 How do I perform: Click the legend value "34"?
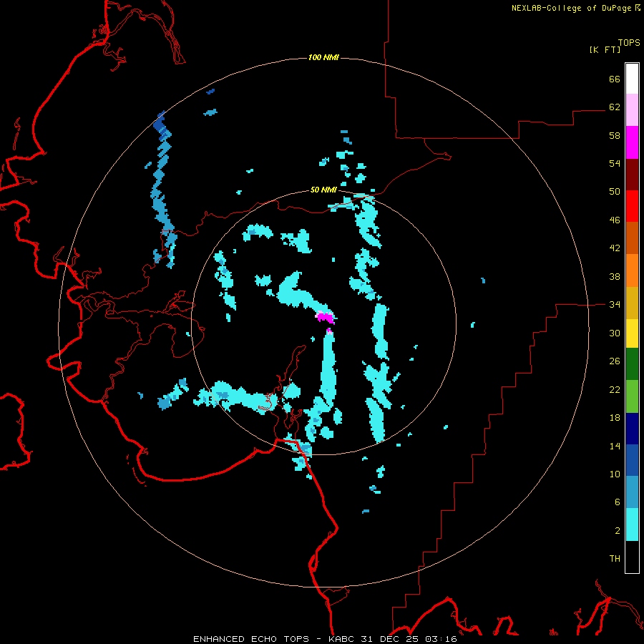pos(615,304)
